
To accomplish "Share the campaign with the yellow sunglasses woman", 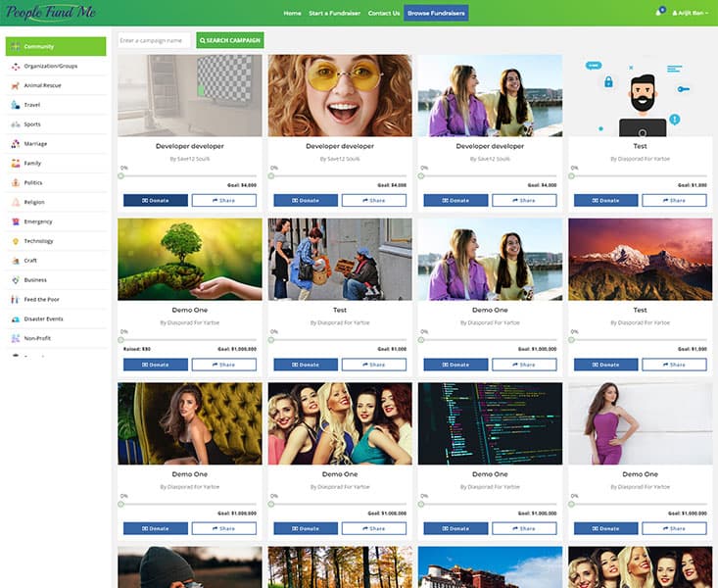I will click(373, 200).
